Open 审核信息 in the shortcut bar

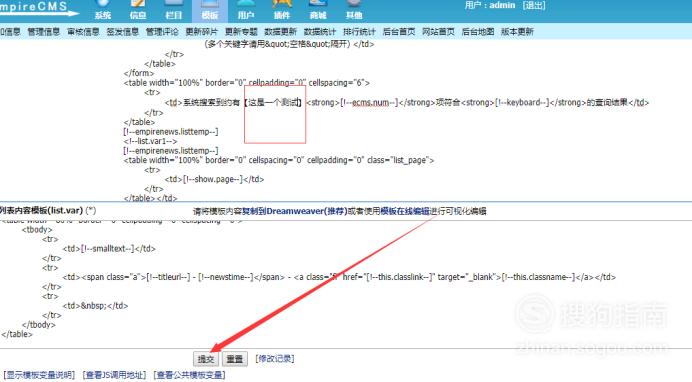[x=83, y=32]
